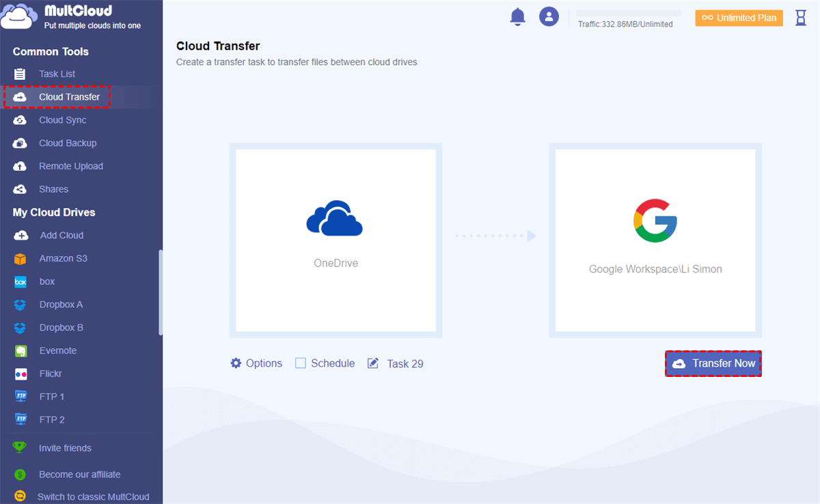Open the Options settings link

264,363
